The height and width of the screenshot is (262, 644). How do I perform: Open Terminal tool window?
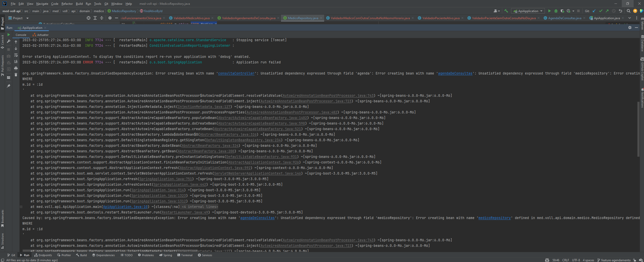(x=185, y=255)
